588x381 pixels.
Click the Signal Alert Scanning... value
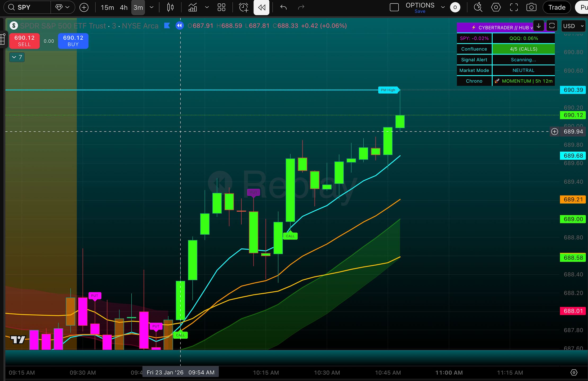click(523, 60)
